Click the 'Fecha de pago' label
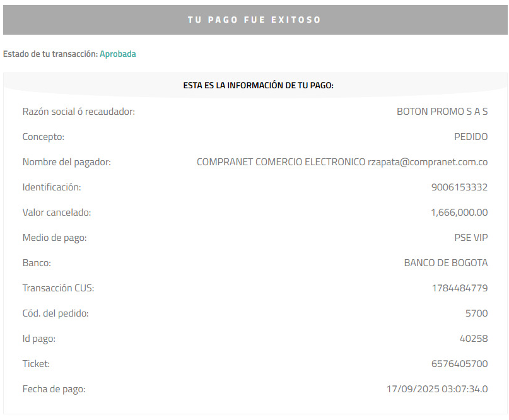Screen dimensions: 509x420 pos(54,389)
